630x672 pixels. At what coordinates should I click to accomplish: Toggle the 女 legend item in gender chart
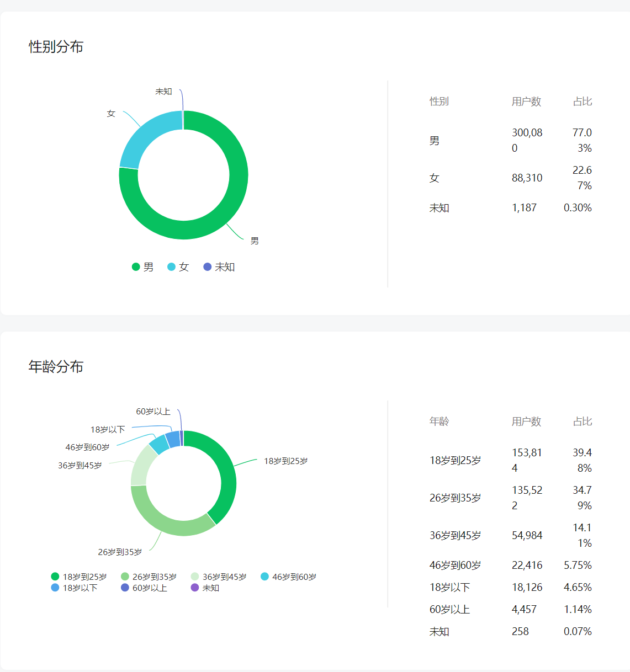point(178,267)
